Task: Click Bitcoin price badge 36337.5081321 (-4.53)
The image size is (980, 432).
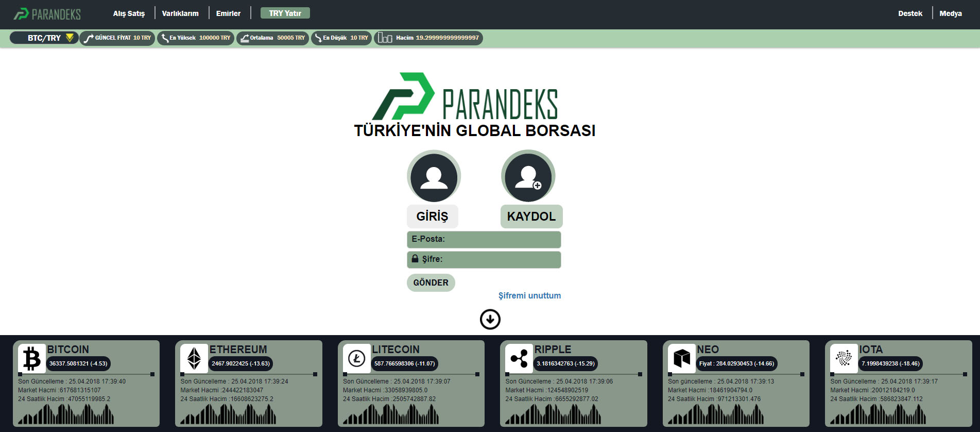Action: [78, 363]
